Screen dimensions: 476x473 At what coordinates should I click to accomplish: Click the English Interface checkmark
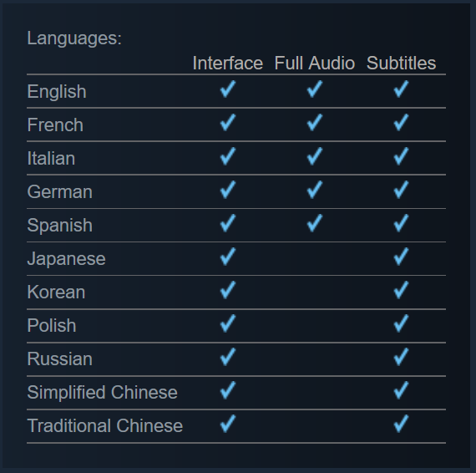pos(228,89)
